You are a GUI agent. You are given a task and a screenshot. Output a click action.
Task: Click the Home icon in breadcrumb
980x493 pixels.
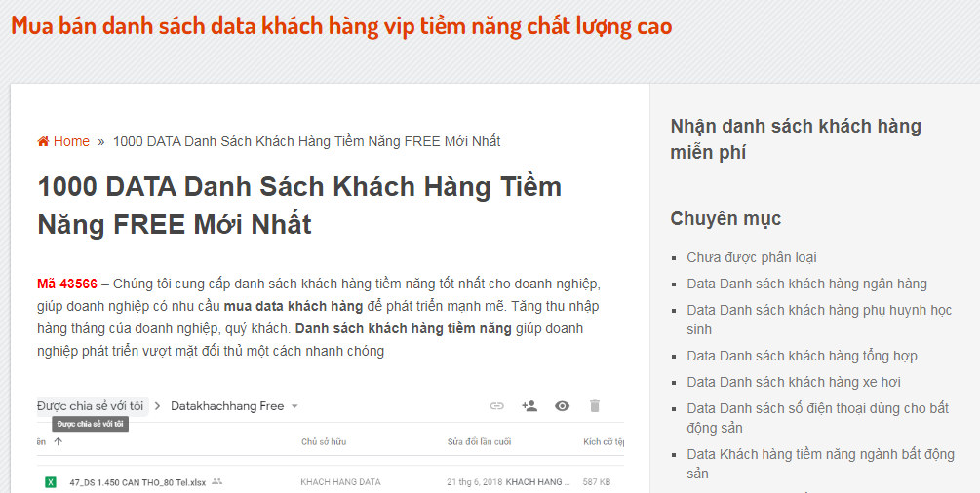(43, 141)
